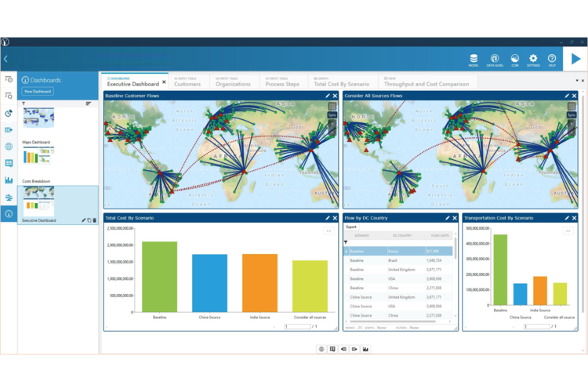Open the Throughput and Cost Comparison tab
This screenshot has width=588, height=392.
(x=425, y=84)
